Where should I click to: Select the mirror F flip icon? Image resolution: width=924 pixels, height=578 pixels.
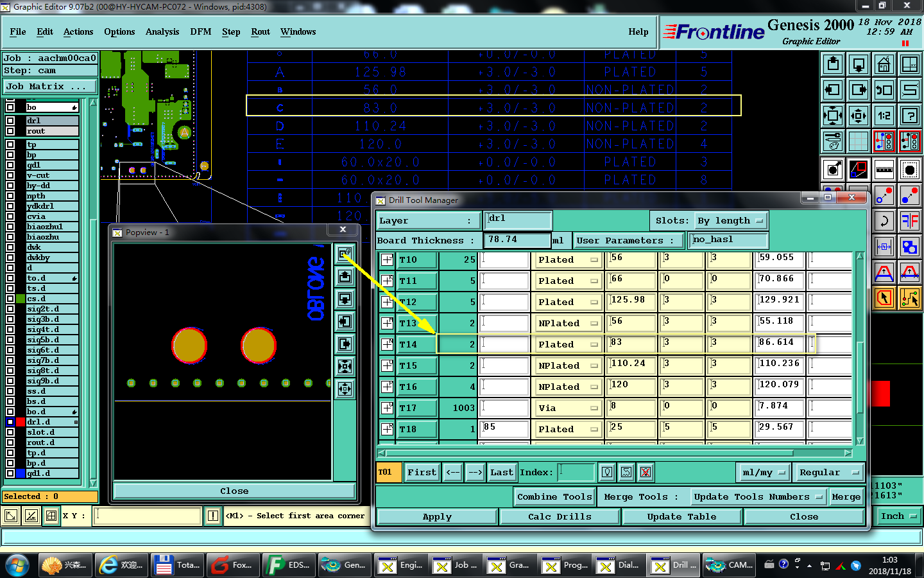910,222
